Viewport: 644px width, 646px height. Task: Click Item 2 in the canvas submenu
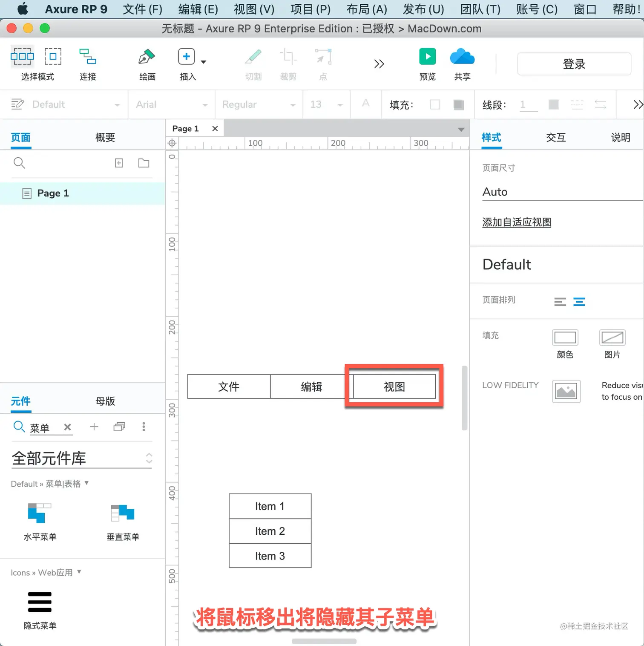(x=270, y=531)
